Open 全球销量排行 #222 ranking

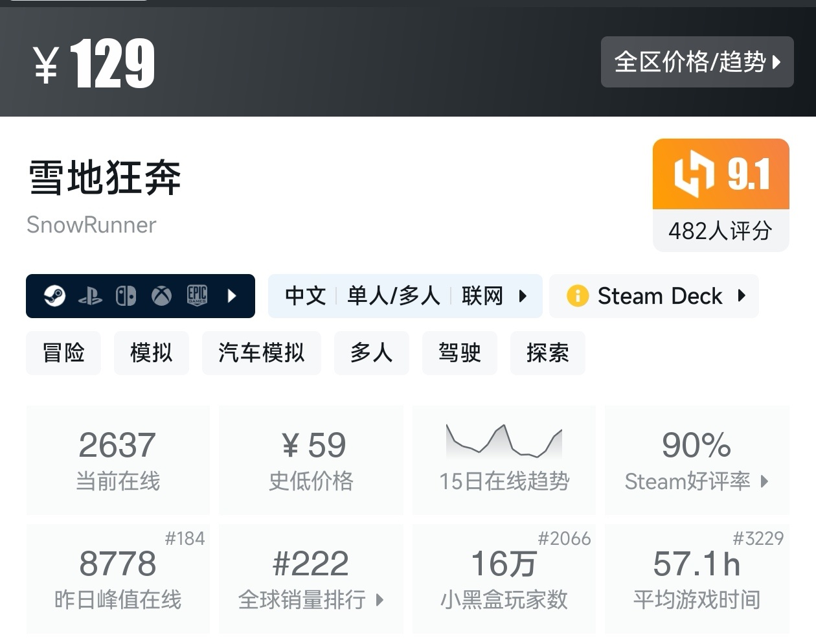(x=311, y=579)
